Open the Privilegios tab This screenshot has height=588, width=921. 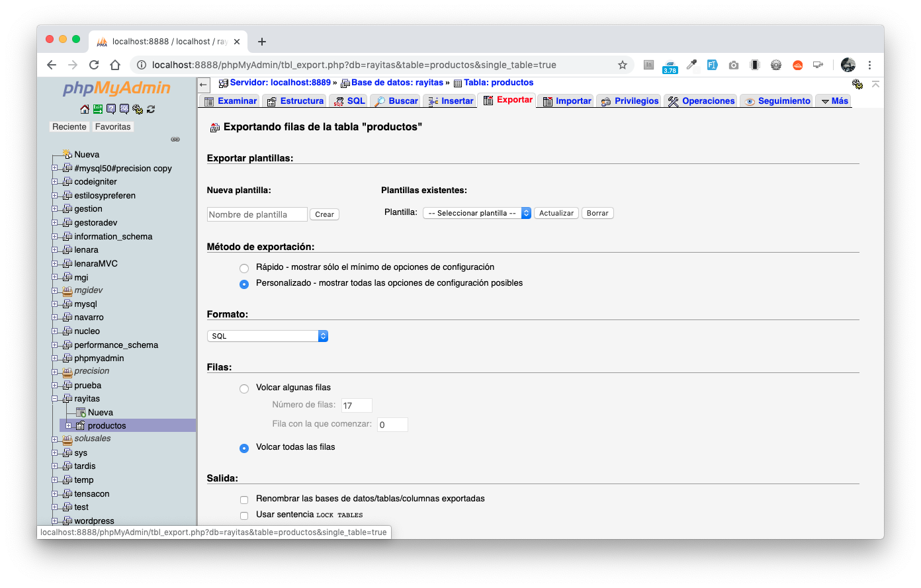coord(629,101)
